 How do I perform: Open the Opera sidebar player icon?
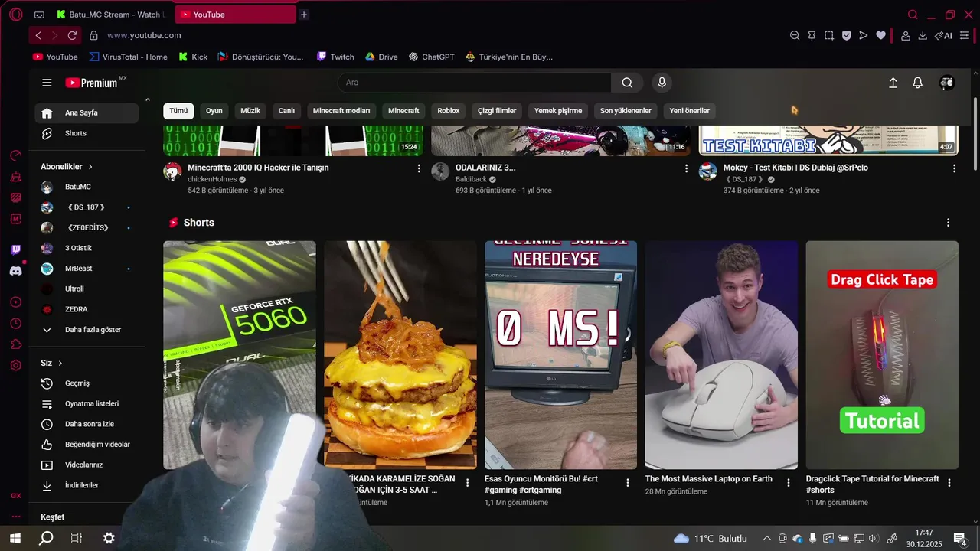click(16, 302)
